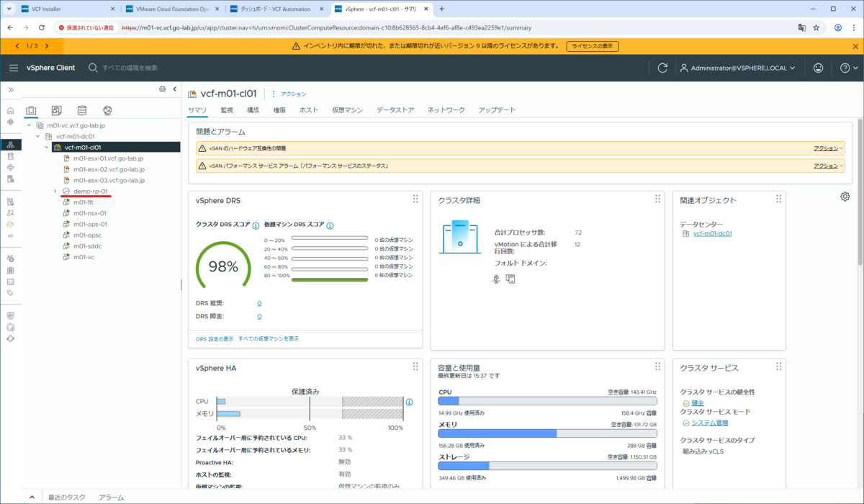Open the vcf-m01-dc01 datacenter link

712,233
